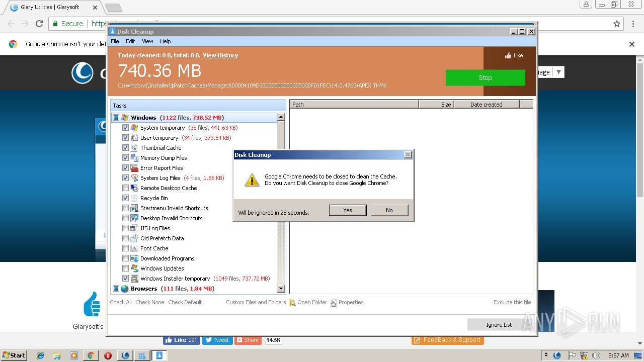Click the User temporary icon
Image resolution: width=644 pixels, height=362 pixels.
point(134,138)
